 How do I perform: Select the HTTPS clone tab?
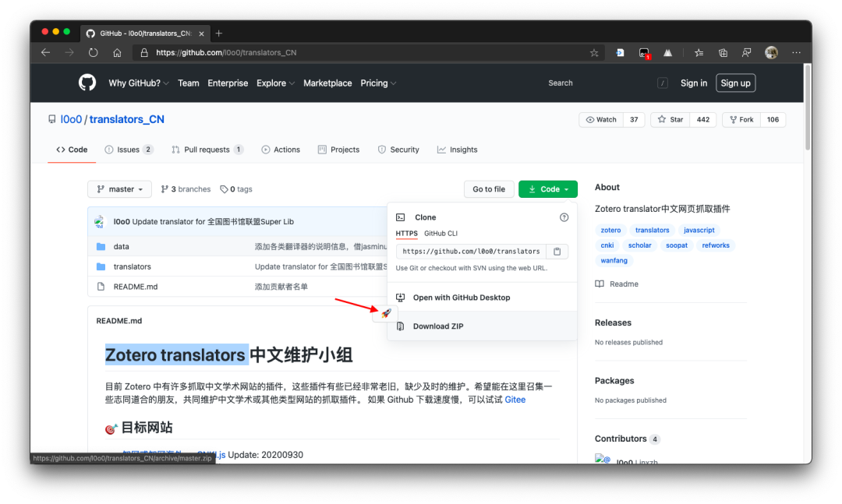click(406, 234)
